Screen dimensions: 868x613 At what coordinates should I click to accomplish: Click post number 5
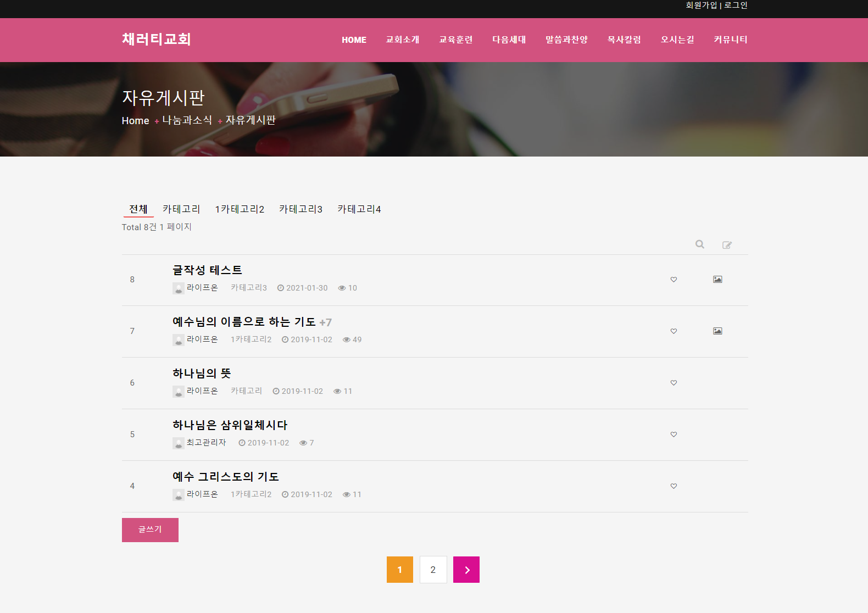(x=132, y=434)
